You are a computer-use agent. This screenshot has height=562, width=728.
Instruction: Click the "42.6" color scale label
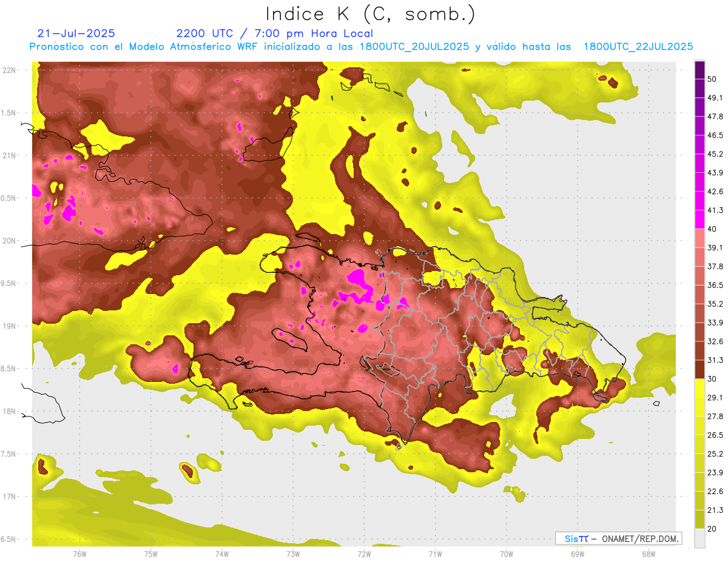pos(715,192)
